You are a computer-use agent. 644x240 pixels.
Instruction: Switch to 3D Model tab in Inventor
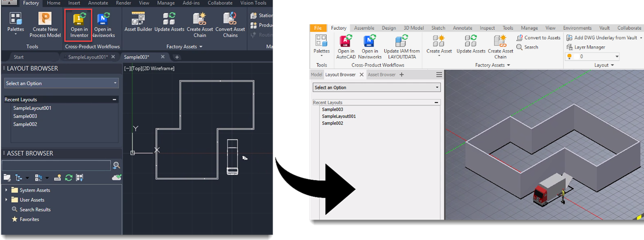(413, 28)
